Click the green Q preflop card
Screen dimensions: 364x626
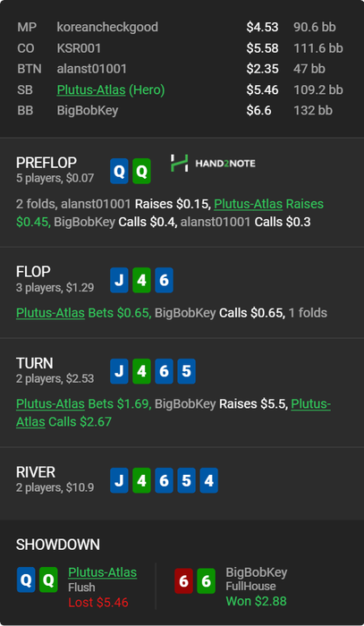[x=141, y=172]
